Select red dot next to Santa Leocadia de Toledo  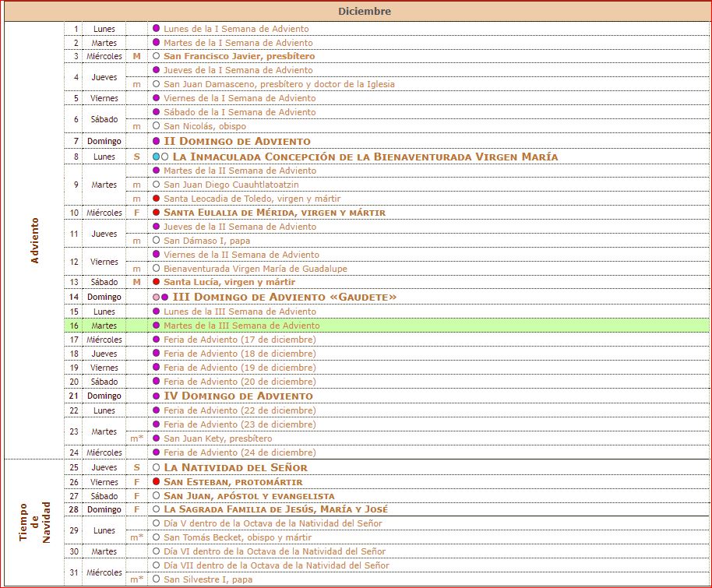click(x=157, y=199)
